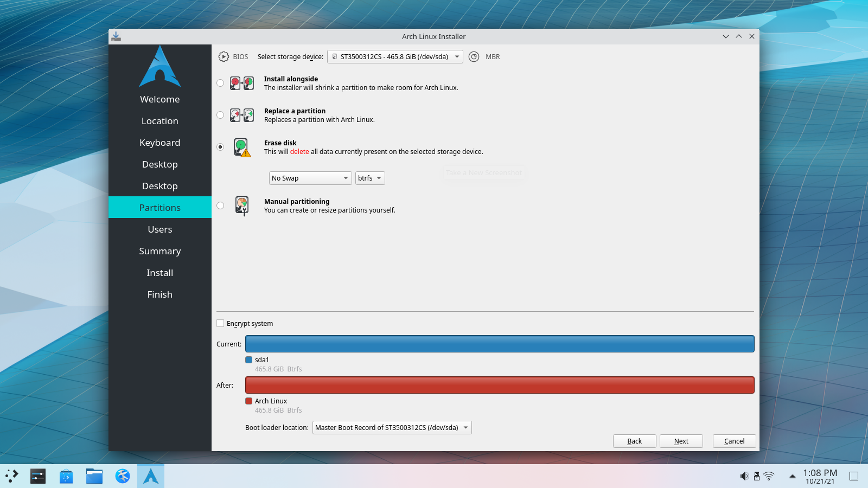The height and width of the screenshot is (488, 868).
Task: Select the Manual partitioning radio button
Action: point(220,206)
